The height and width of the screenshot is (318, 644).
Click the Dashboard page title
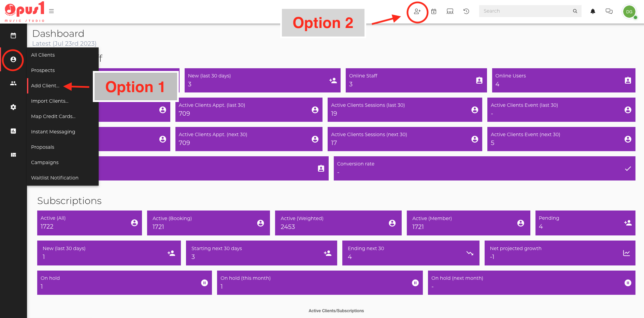[58, 33]
